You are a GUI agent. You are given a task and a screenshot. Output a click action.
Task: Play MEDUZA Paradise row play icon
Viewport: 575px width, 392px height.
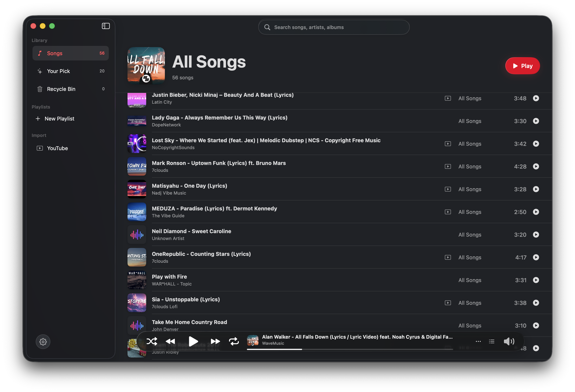(536, 212)
